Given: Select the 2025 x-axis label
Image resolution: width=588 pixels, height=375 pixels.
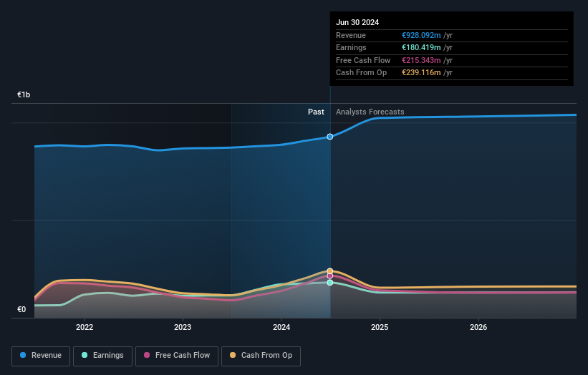Looking at the screenshot, I should tap(380, 327).
